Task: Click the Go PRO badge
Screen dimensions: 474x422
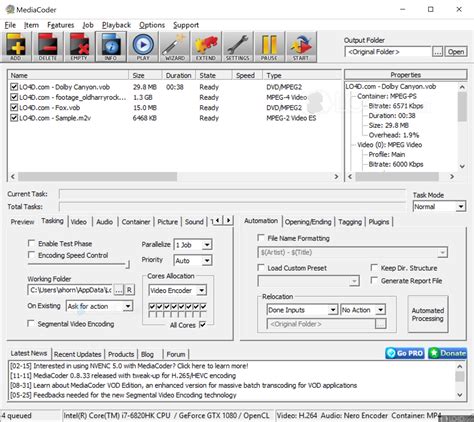Action: click(405, 353)
